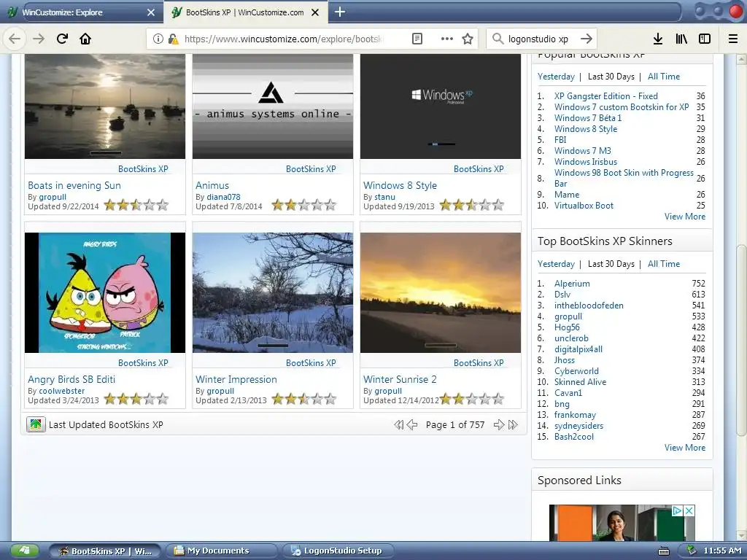Viewport: 747px width, 560px height.
Task: Click the Angry Birds thumbnail image
Action: [x=105, y=292]
